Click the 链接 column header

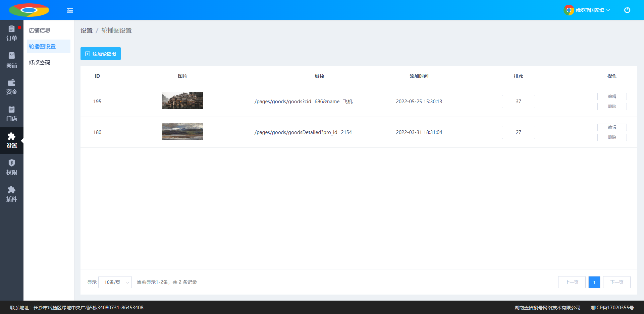coord(320,76)
